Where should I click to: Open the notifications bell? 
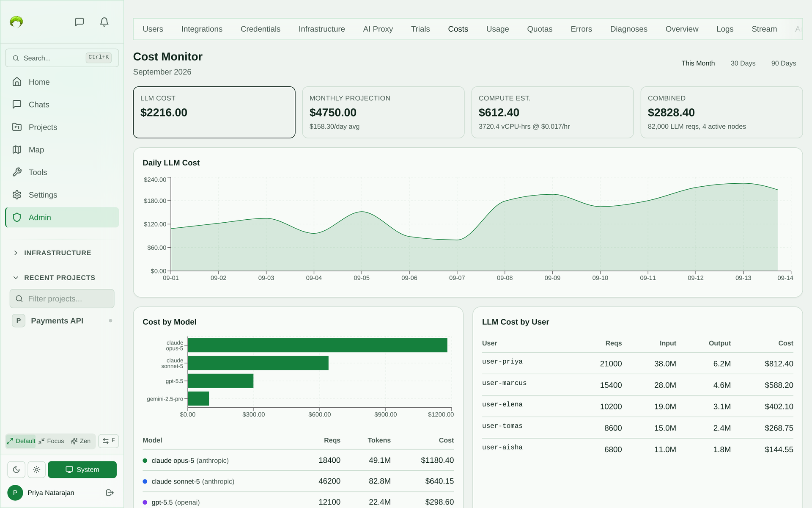[x=104, y=22]
